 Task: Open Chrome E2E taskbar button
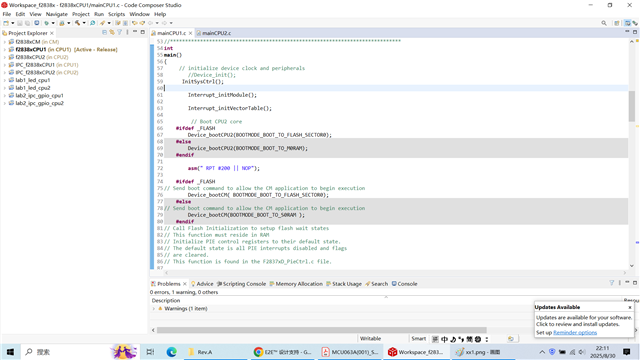tap(282, 352)
